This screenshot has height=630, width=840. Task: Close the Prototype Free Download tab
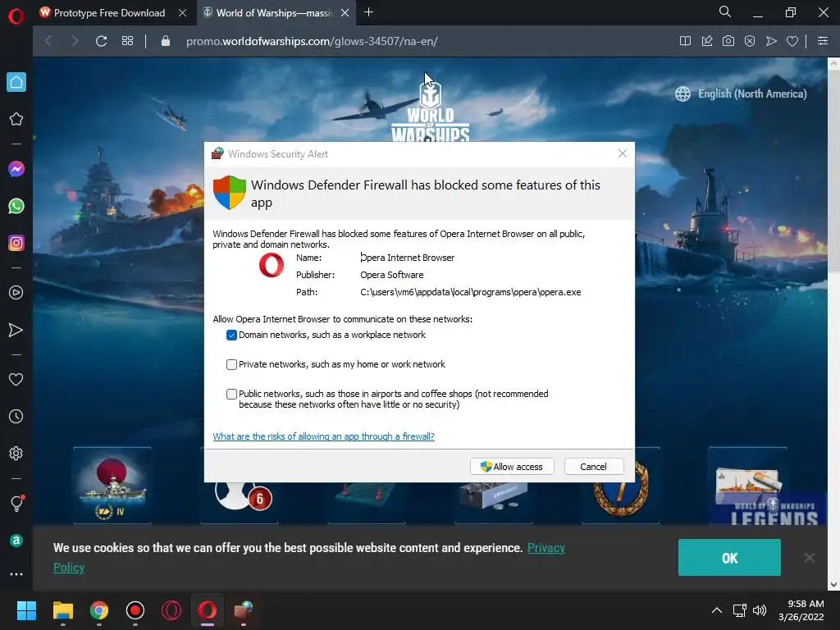(x=182, y=13)
